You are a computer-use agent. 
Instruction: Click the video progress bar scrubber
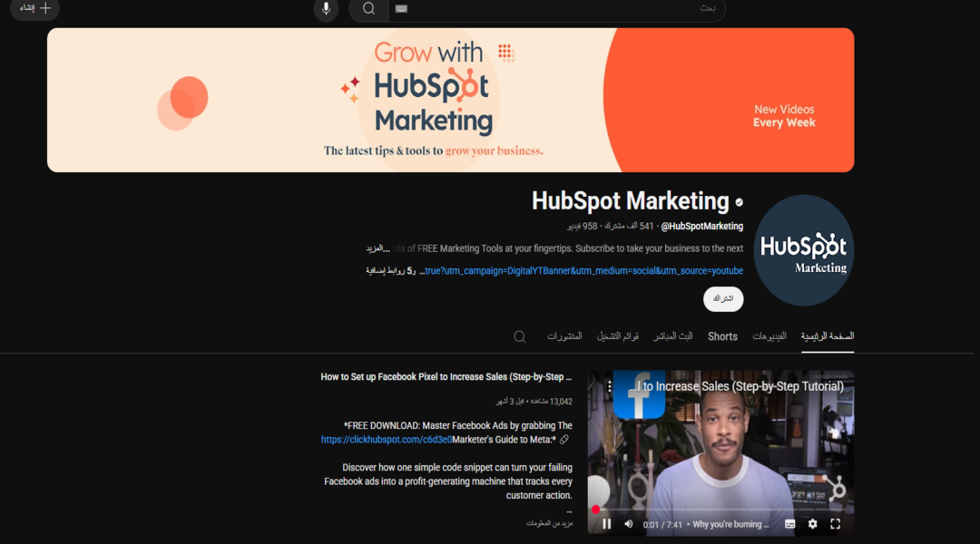click(x=595, y=510)
